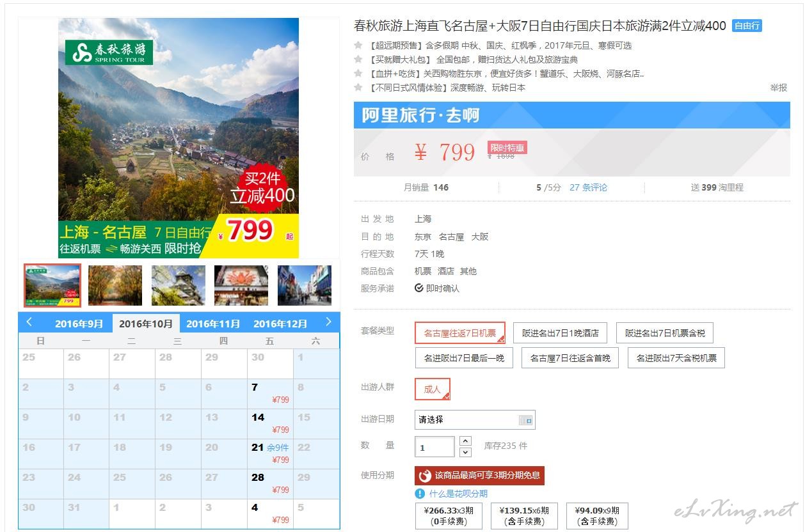Select the 名进阪出7日最后一晚 package
Screen dimensions: 805x532
pyautogui.click(x=464, y=358)
